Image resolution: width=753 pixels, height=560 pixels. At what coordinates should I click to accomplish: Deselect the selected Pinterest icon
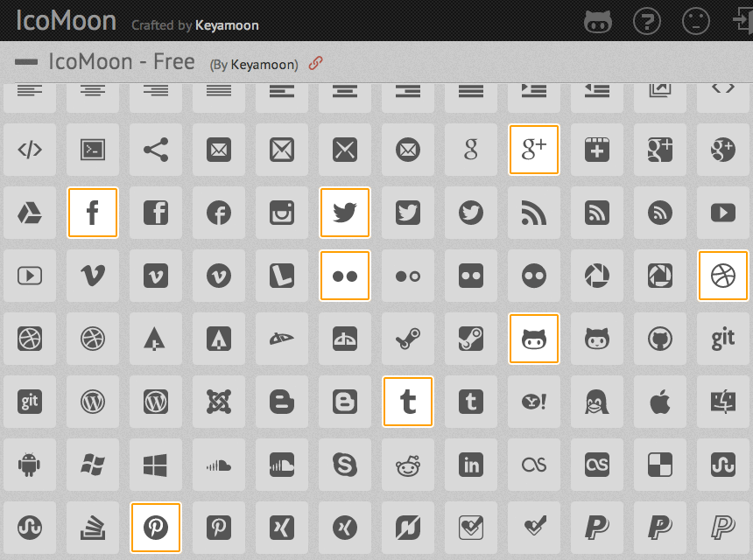point(156,528)
